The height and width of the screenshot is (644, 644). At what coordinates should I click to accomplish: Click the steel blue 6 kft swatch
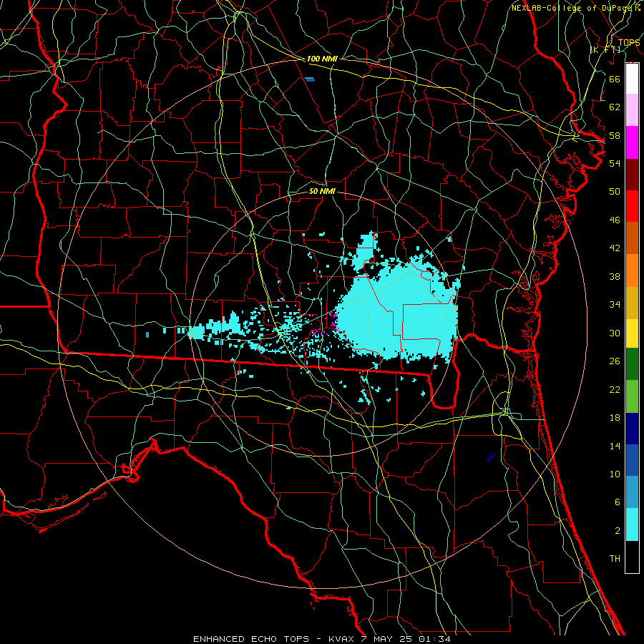tap(632, 492)
